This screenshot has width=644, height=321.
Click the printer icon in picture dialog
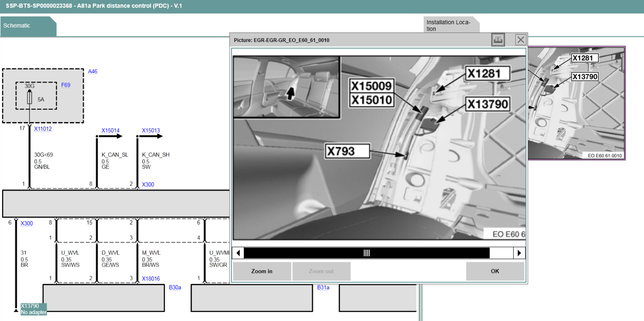pos(498,40)
